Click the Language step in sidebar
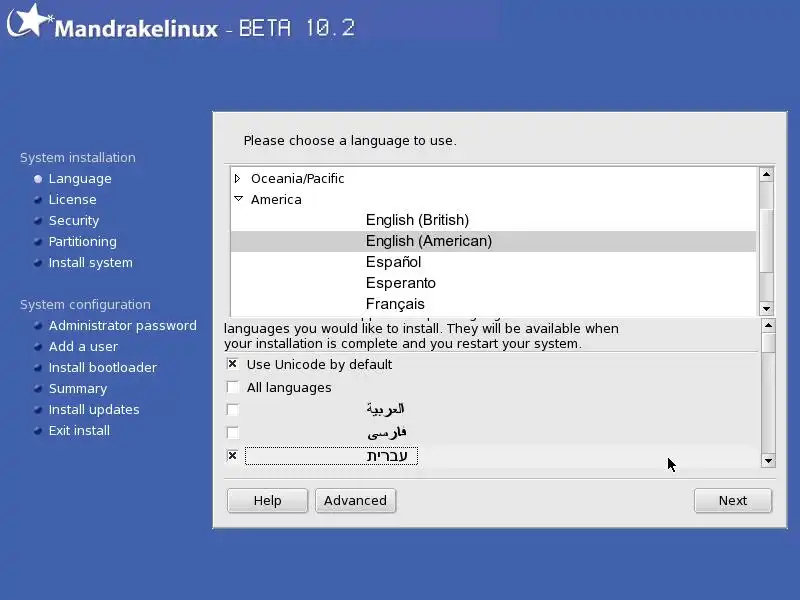Viewport: 800px width, 600px height. [80, 179]
